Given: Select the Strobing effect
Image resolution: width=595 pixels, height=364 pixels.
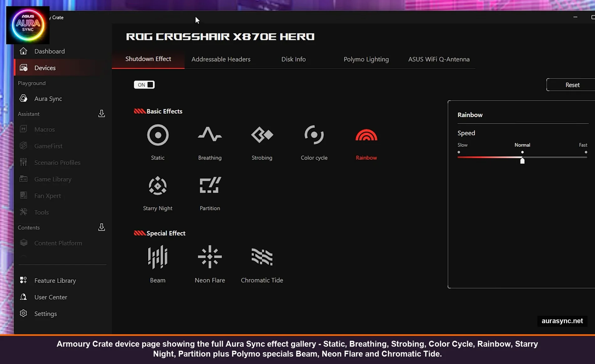Looking at the screenshot, I should click(x=262, y=135).
